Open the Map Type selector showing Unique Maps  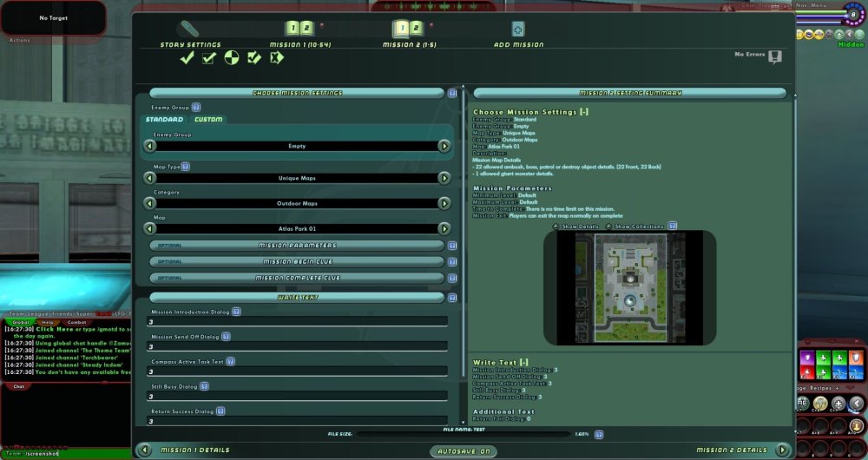(297, 178)
